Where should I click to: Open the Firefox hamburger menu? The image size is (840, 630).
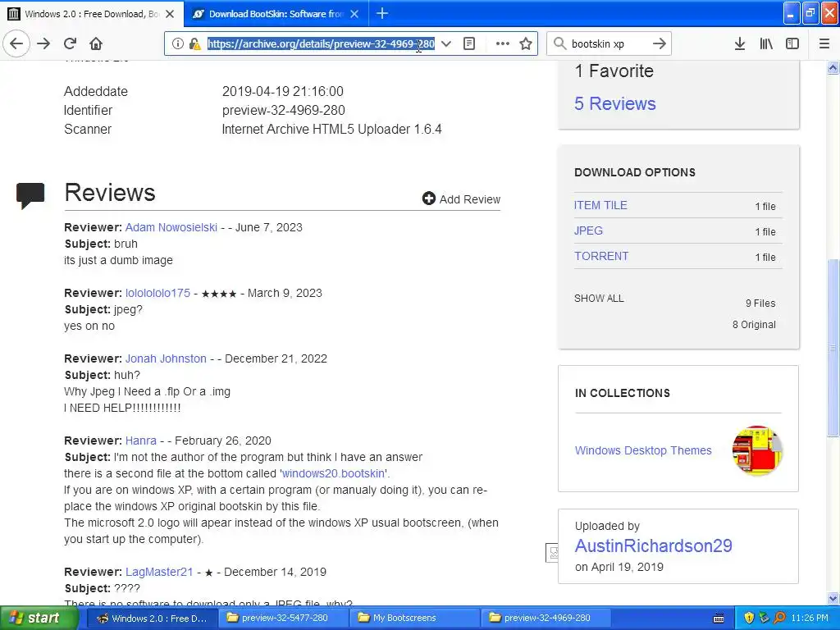pyautogui.click(x=824, y=43)
